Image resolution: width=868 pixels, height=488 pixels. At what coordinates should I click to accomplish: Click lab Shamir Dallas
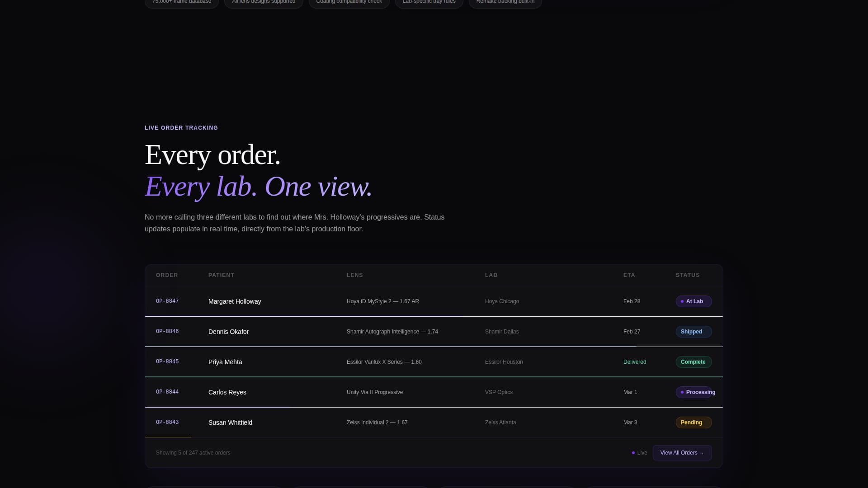[x=502, y=332]
